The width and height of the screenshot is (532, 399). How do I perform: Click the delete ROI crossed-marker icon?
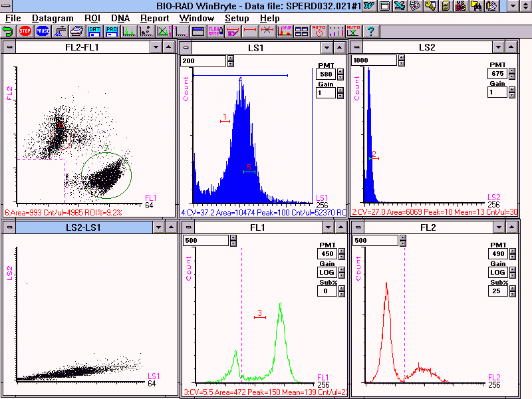267,31
